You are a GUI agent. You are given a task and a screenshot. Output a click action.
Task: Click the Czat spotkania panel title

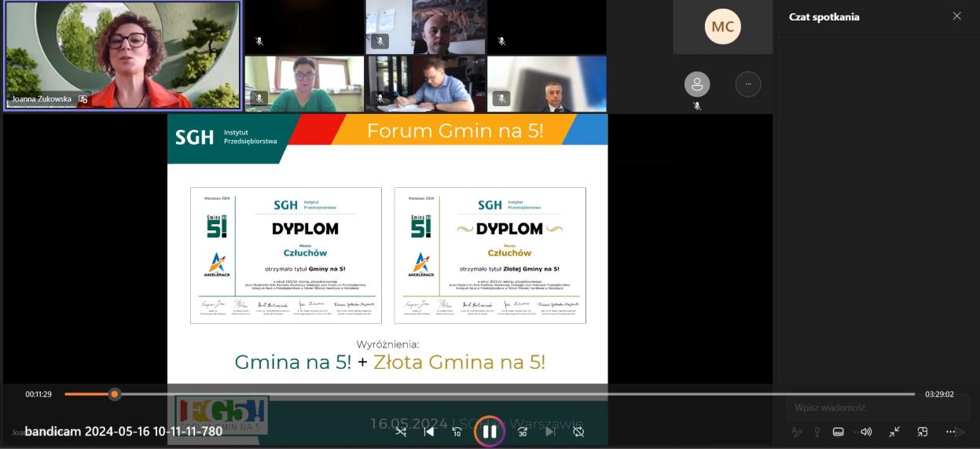point(824,17)
